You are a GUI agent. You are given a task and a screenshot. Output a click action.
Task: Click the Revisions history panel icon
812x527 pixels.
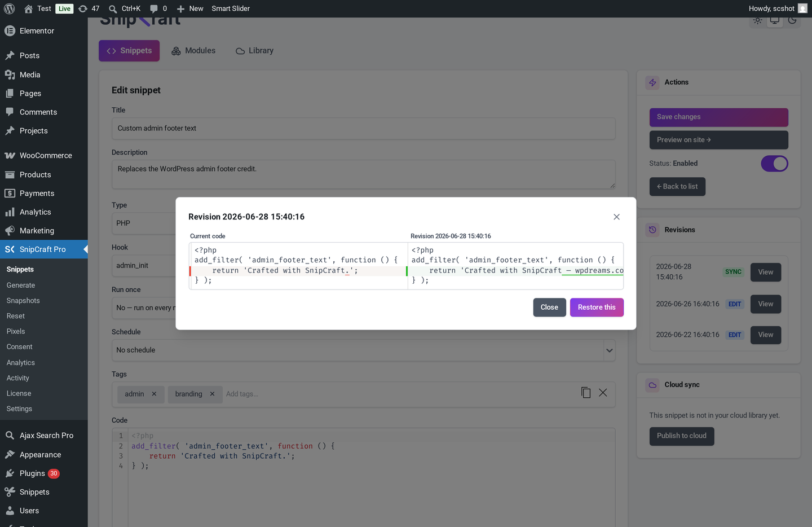(652, 230)
